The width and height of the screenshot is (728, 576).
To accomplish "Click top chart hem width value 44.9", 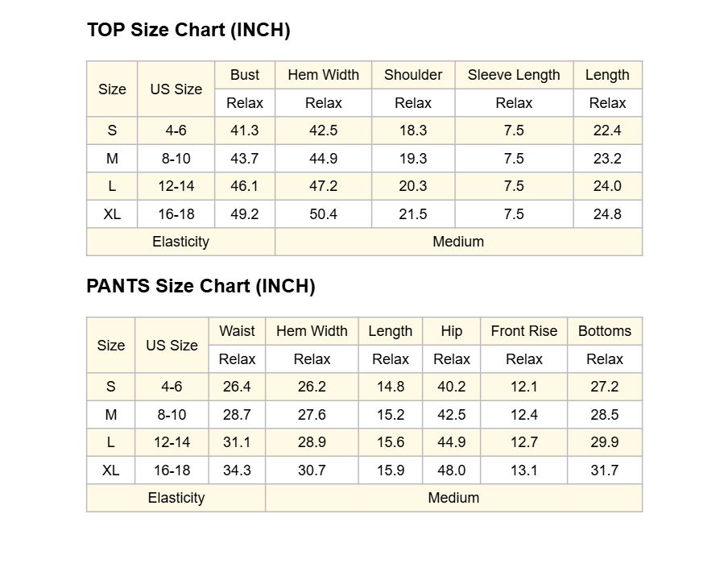I will pyautogui.click(x=323, y=159).
